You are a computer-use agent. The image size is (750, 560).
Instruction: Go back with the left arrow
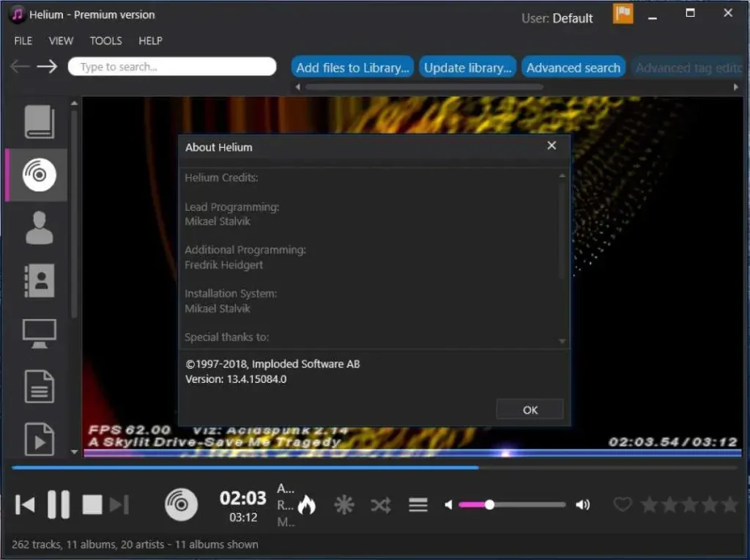pyautogui.click(x=20, y=67)
